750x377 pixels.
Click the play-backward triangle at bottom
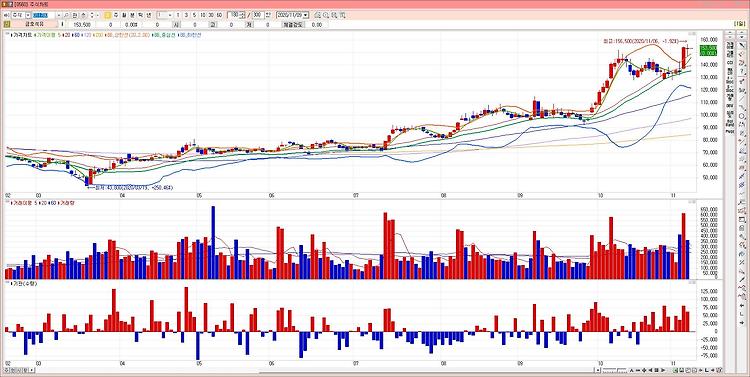tap(651, 370)
